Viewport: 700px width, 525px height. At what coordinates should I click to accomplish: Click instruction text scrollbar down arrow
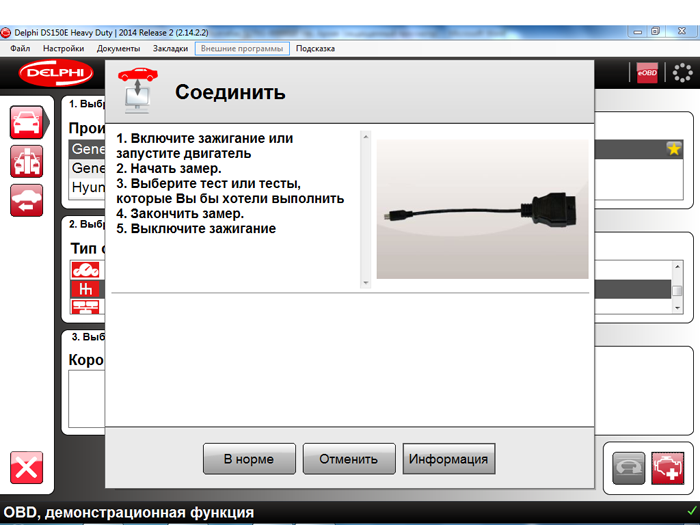365,283
